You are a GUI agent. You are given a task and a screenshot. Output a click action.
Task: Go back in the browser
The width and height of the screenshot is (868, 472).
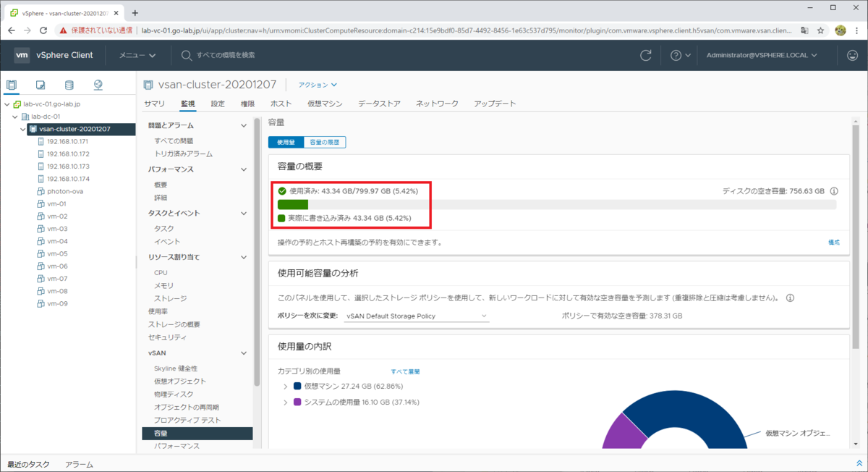click(10, 30)
